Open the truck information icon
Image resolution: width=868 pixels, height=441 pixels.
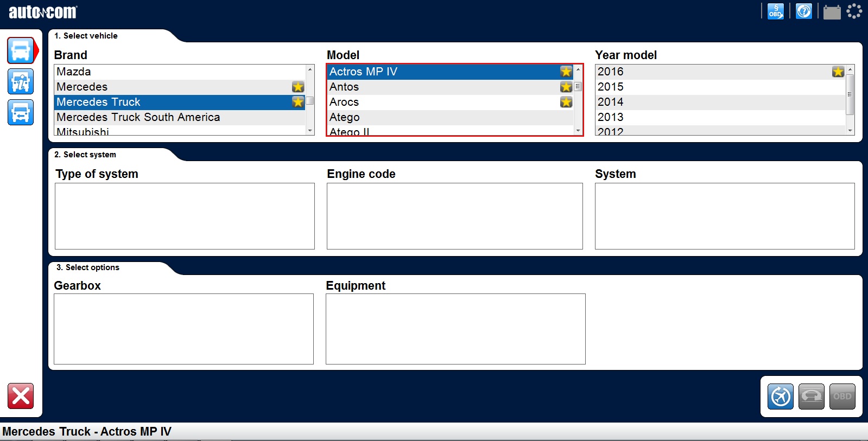pyautogui.click(x=21, y=82)
